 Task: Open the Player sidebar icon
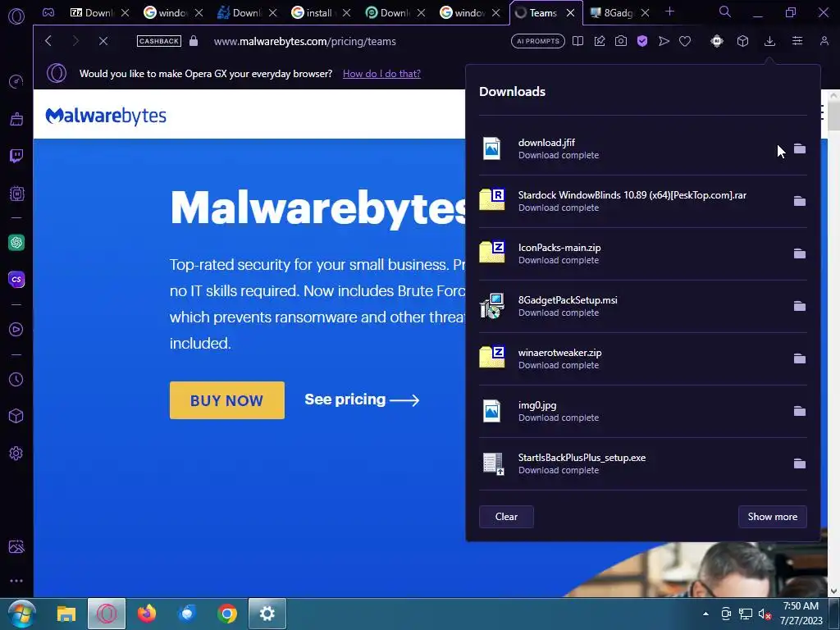click(16, 330)
